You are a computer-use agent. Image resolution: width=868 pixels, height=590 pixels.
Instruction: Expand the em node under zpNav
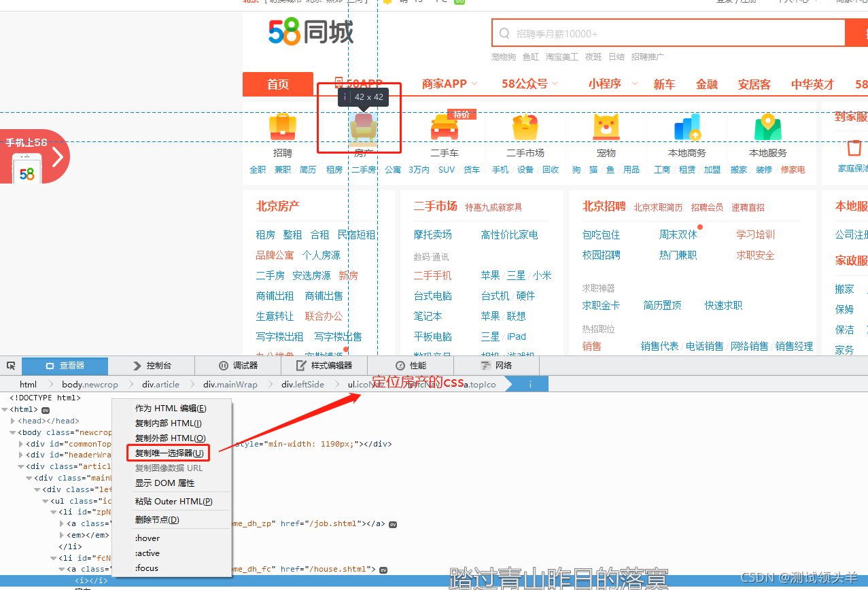click(62, 536)
